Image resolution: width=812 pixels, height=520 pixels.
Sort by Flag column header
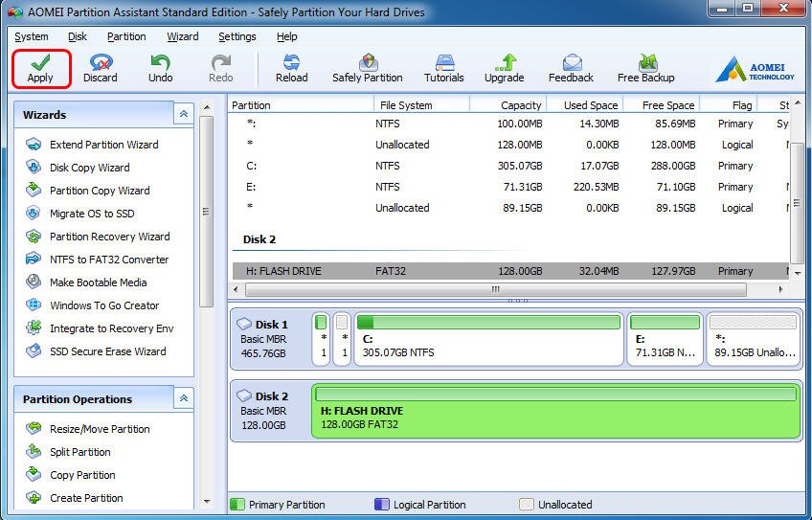(729, 105)
